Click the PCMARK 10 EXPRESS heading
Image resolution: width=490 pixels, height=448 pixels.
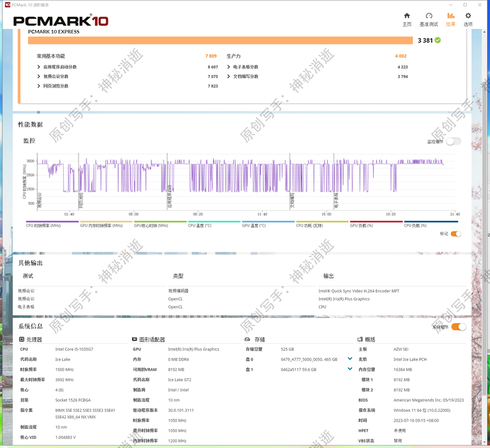(54, 32)
